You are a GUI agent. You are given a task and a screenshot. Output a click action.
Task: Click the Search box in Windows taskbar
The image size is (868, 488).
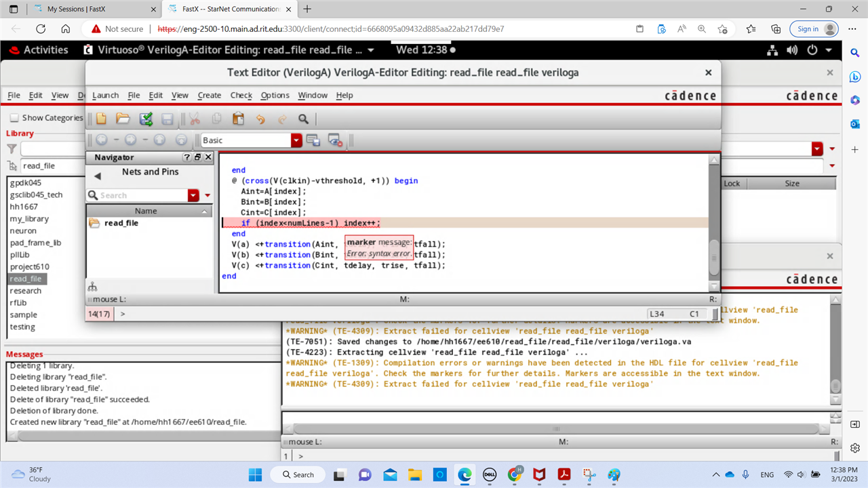(x=298, y=474)
